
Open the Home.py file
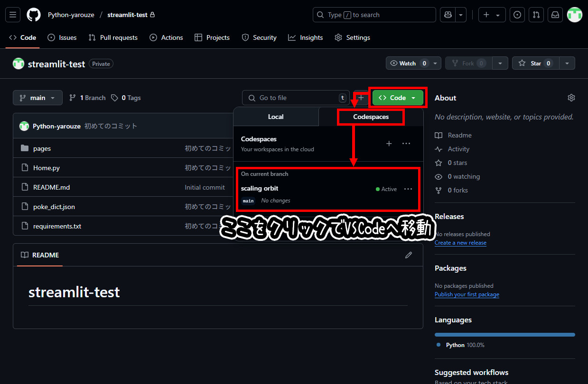[x=47, y=168]
